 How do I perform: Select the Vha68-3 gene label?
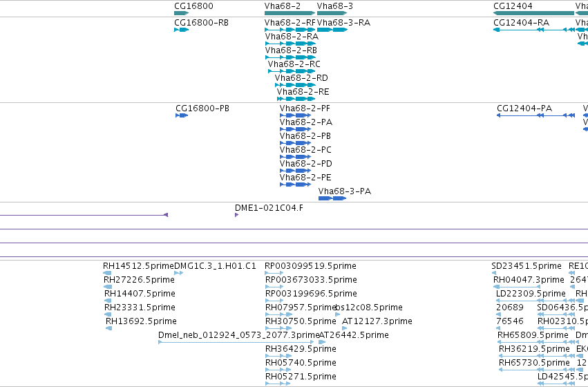coord(335,6)
